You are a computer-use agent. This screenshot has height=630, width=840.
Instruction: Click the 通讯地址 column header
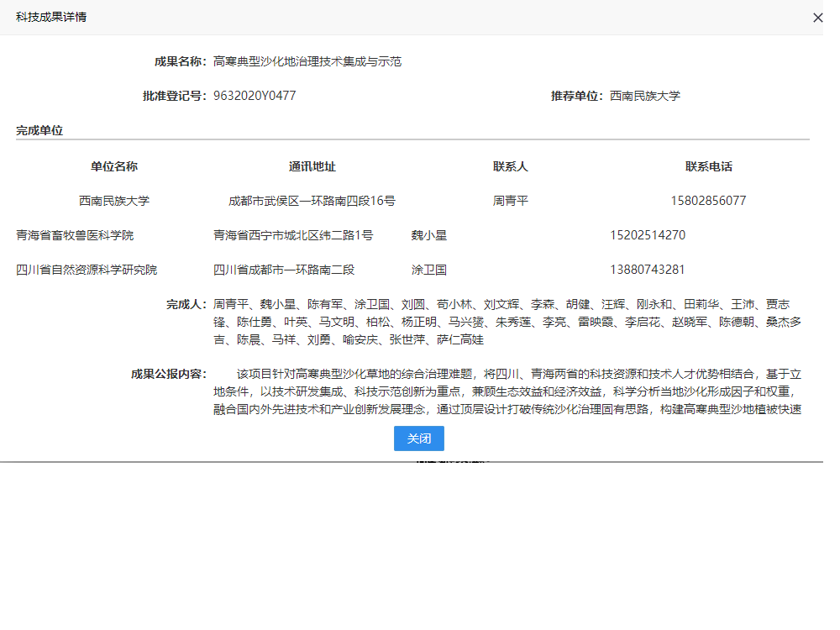coord(312,166)
